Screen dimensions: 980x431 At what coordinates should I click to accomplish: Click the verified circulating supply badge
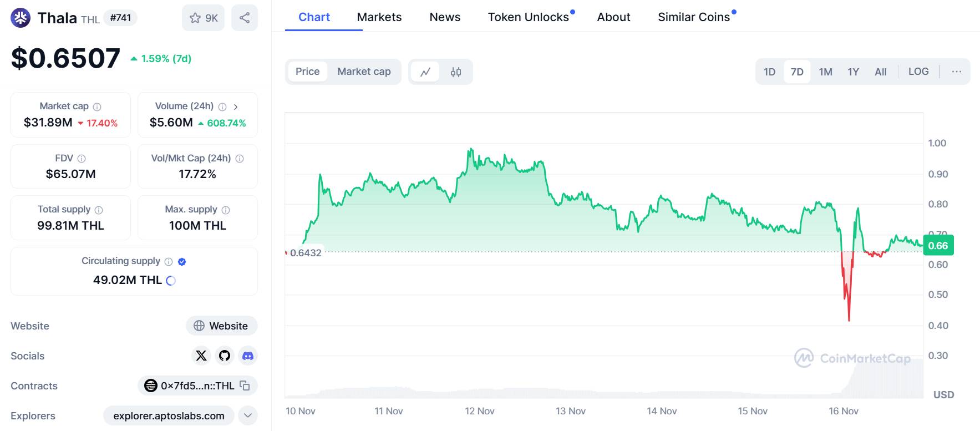coord(182,261)
